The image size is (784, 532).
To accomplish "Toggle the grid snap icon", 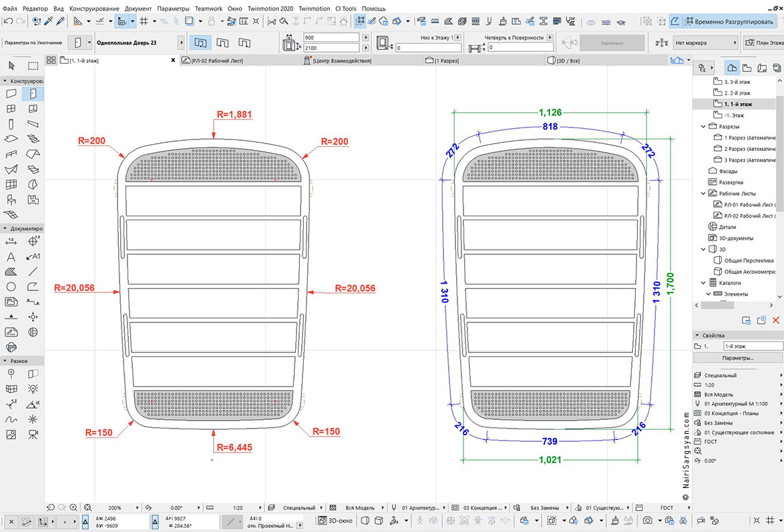I will (x=144, y=21).
